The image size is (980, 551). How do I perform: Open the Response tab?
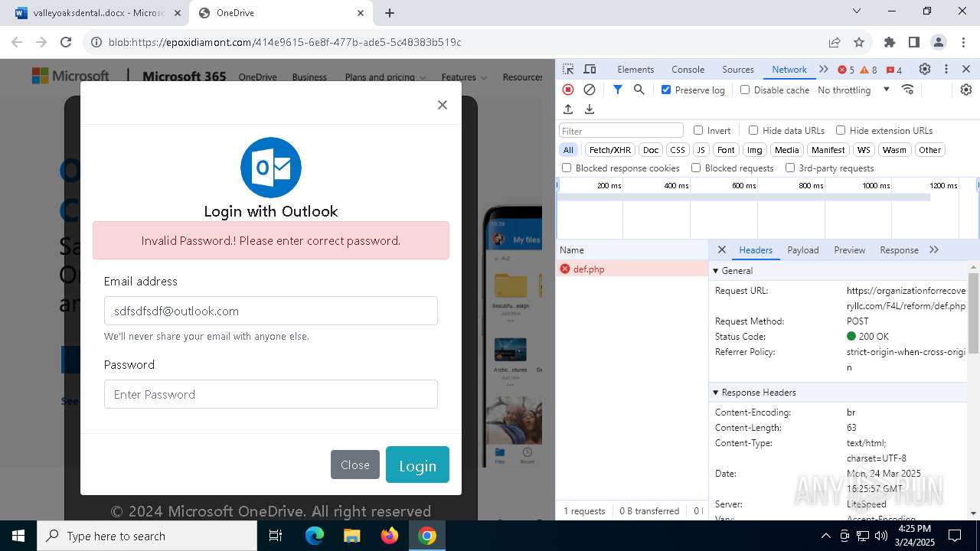tap(899, 250)
